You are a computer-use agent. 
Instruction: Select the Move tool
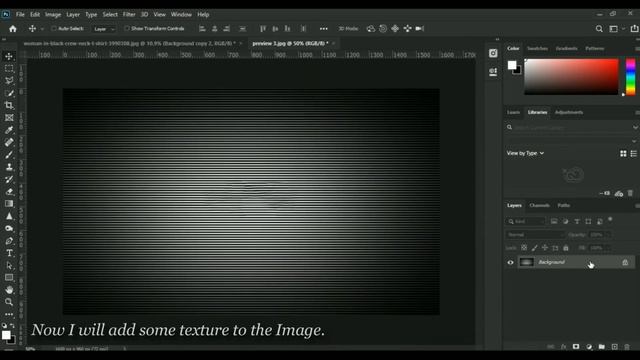click(x=9, y=56)
